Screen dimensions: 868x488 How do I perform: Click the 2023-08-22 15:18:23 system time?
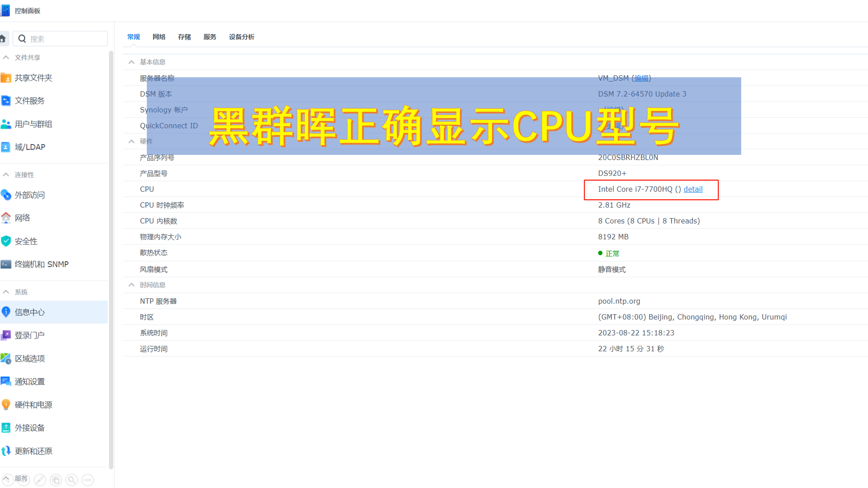(x=636, y=333)
